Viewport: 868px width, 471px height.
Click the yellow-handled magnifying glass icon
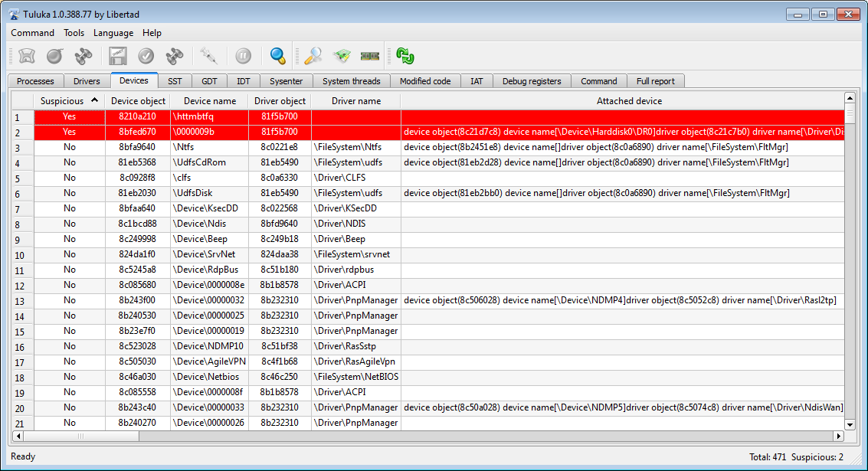tap(313, 56)
